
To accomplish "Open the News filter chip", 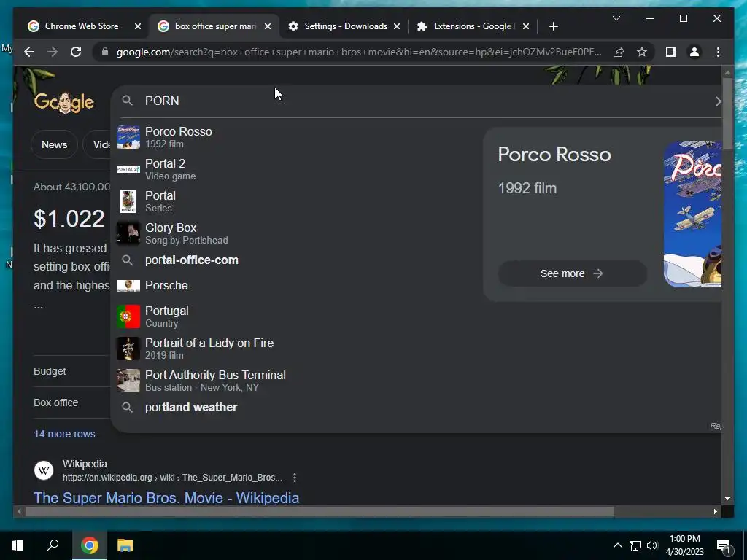I will pyautogui.click(x=54, y=144).
